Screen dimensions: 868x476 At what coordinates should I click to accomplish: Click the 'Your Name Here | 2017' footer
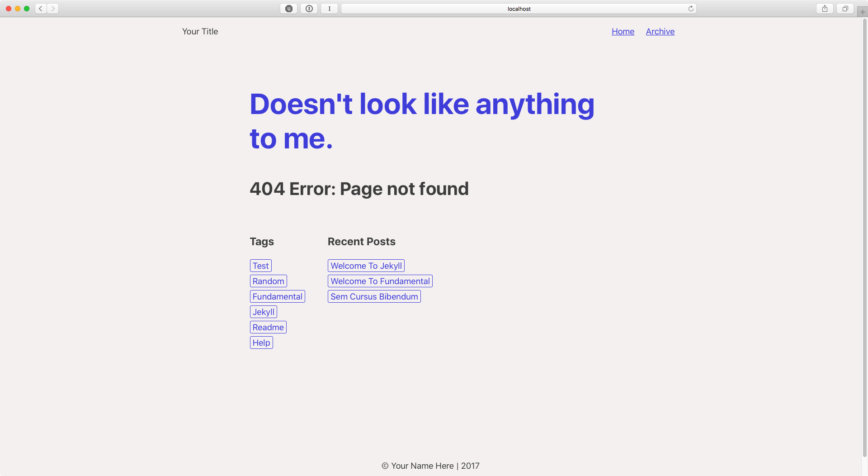coord(430,466)
